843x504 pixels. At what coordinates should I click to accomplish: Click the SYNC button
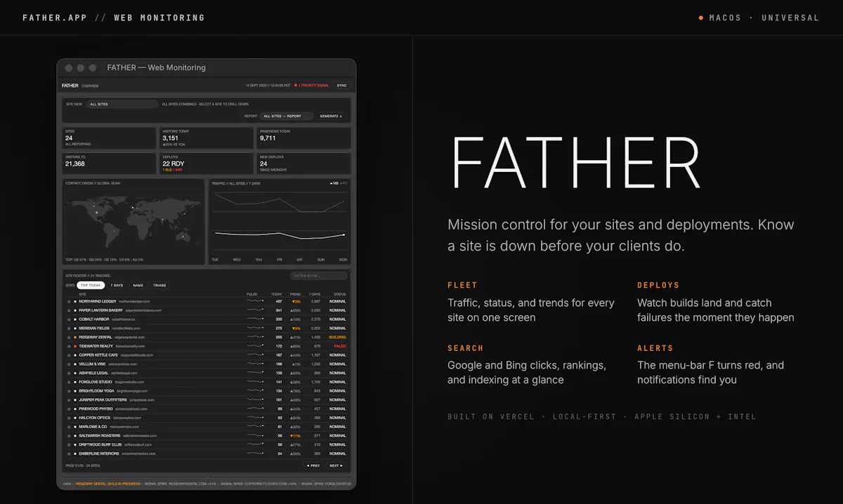coord(342,86)
